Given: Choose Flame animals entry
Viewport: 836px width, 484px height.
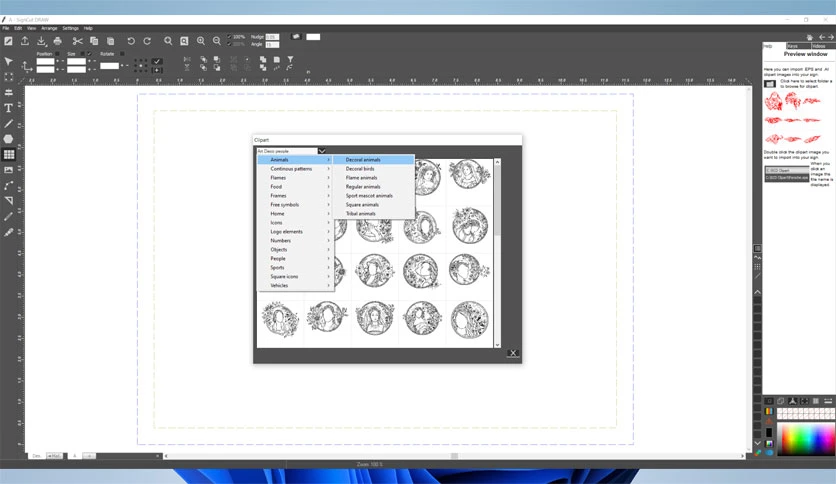Looking at the screenshot, I should point(374,178).
